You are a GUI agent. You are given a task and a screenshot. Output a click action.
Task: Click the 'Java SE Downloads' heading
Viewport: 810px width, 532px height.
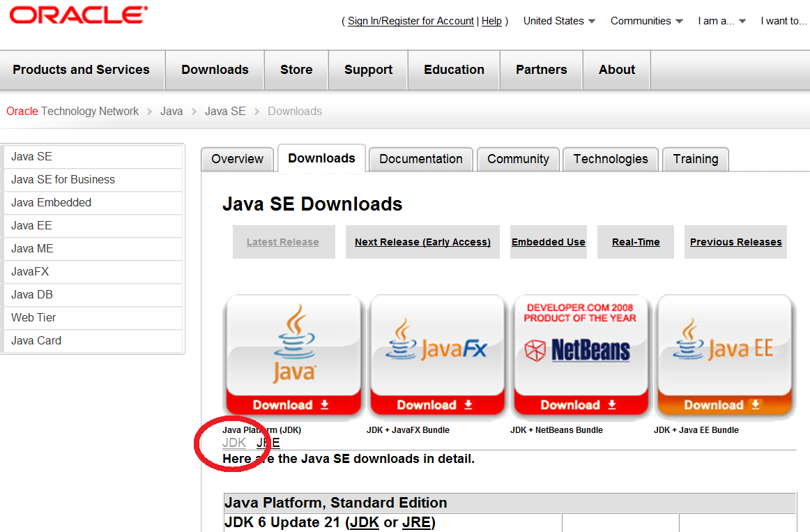312,204
